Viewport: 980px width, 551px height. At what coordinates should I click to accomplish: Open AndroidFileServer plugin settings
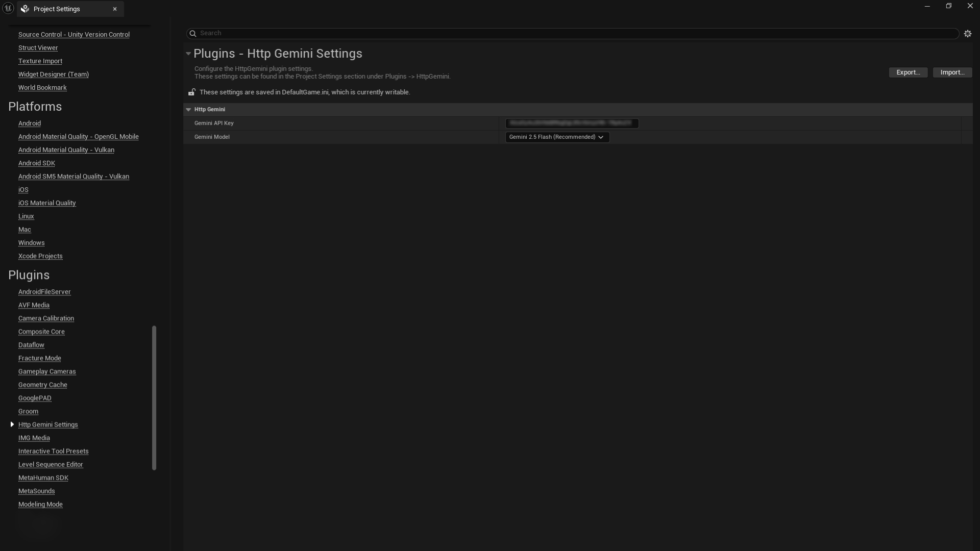point(44,292)
